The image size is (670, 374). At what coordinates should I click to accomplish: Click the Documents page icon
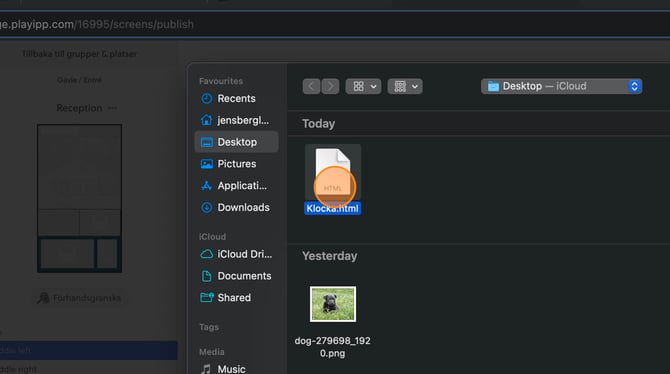point(206,276)
